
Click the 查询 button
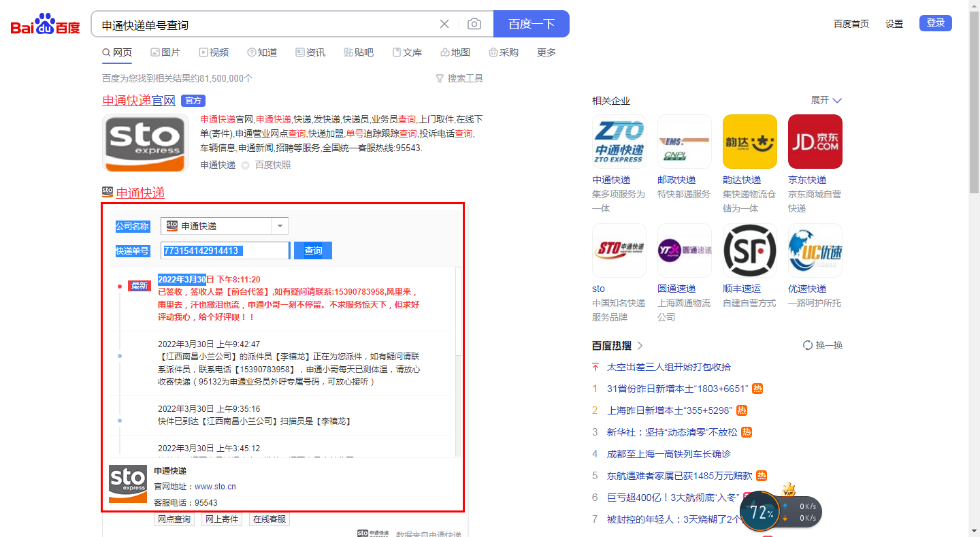[x=313, y=250]
